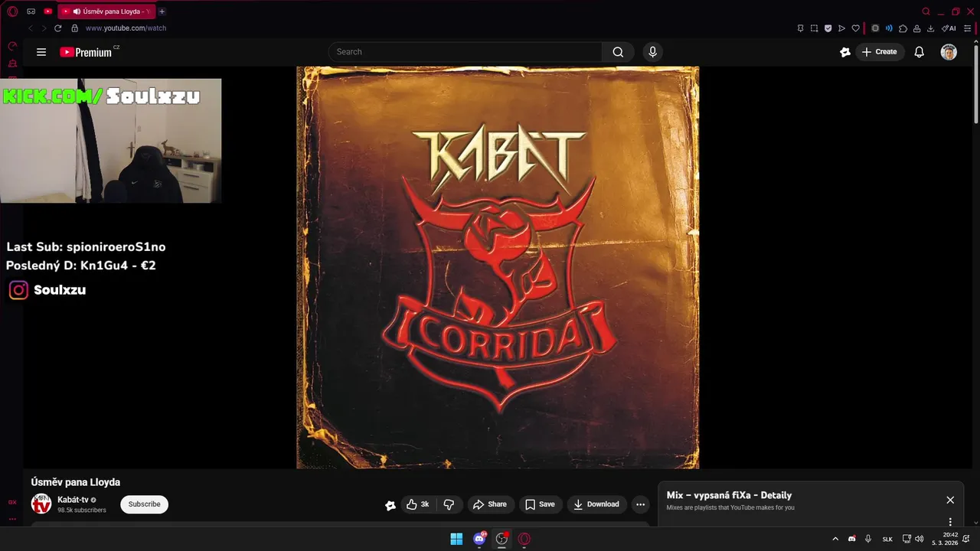This screenshot has width=980, height=551.
Task: Select the pinned YouTube tab
Action: point(48,11)
